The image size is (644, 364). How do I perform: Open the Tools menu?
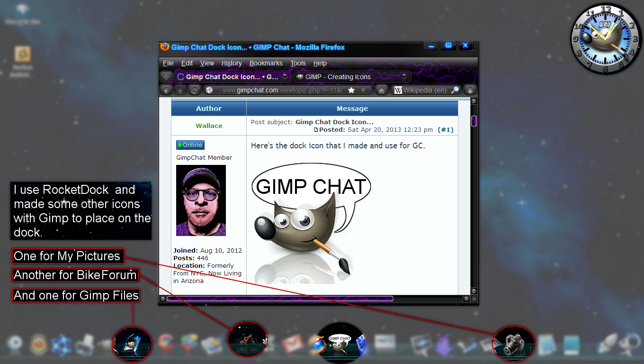pyautogui.click(x=298, y=63)
